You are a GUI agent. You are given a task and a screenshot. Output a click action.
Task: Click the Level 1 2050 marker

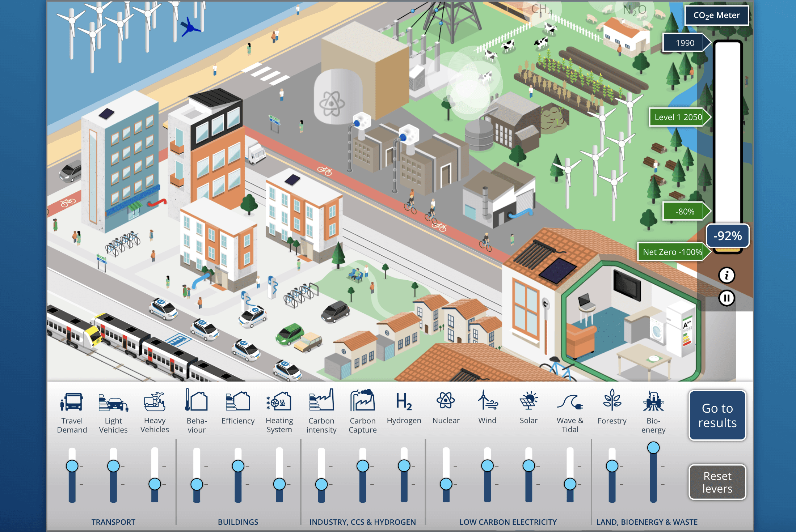pyautogui.click(x=678, y=117)
